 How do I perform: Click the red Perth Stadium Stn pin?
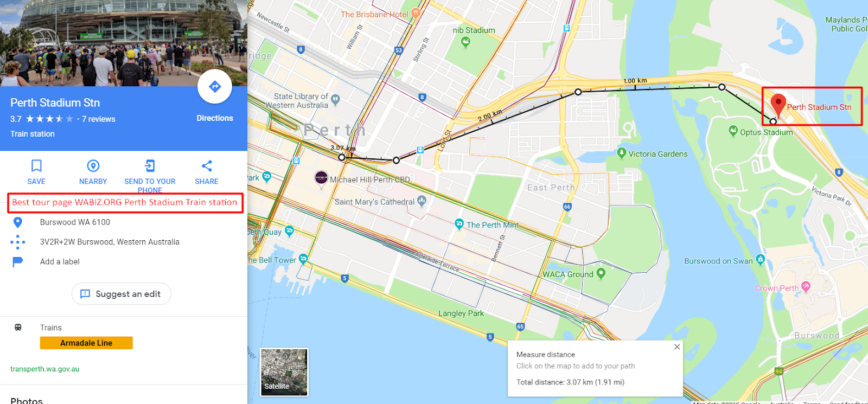click(778, 105)
